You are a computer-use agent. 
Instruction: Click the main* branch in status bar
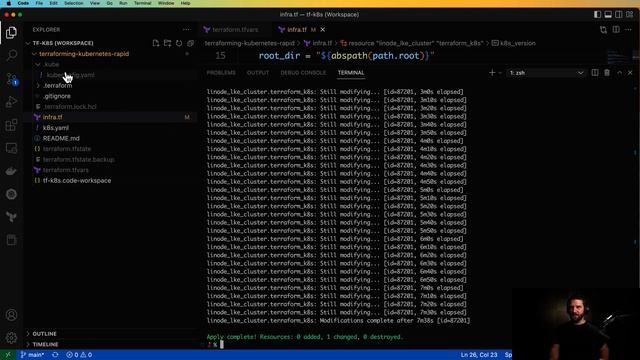32,355
